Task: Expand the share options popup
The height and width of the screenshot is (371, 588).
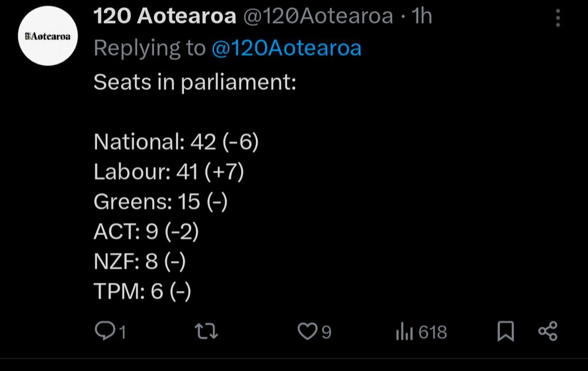Action: [548, 331]
